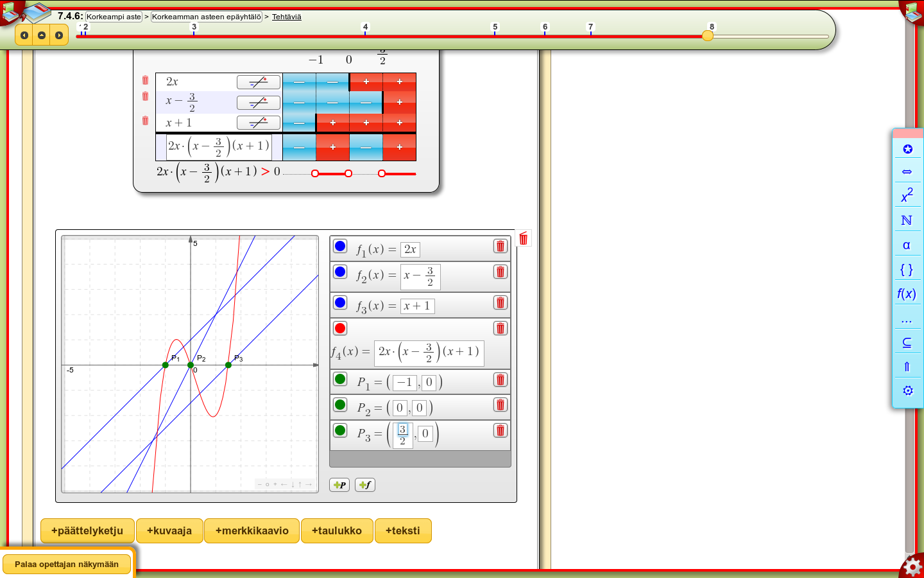The height and width of the screenshot is (578, 924).
Task: Add a new point with +P button
Action: [x=339, y=485]
